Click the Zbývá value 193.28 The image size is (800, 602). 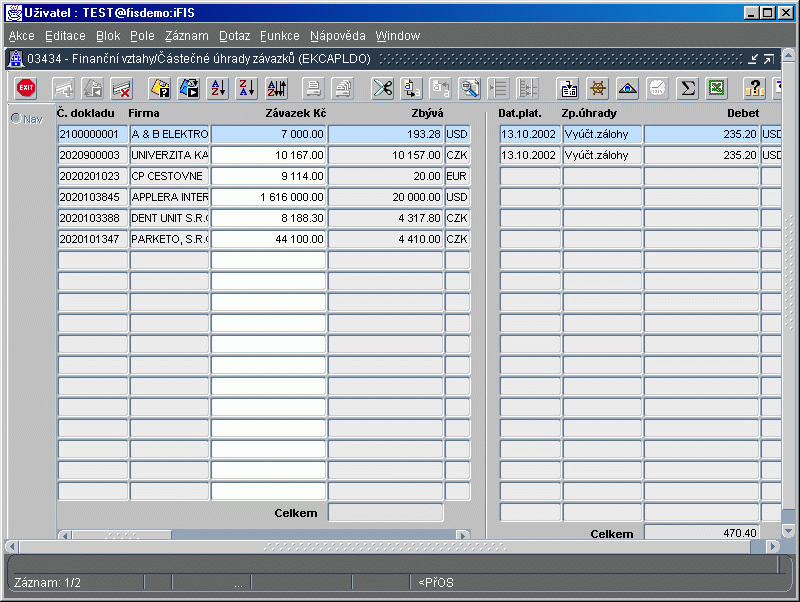(385, 134)
